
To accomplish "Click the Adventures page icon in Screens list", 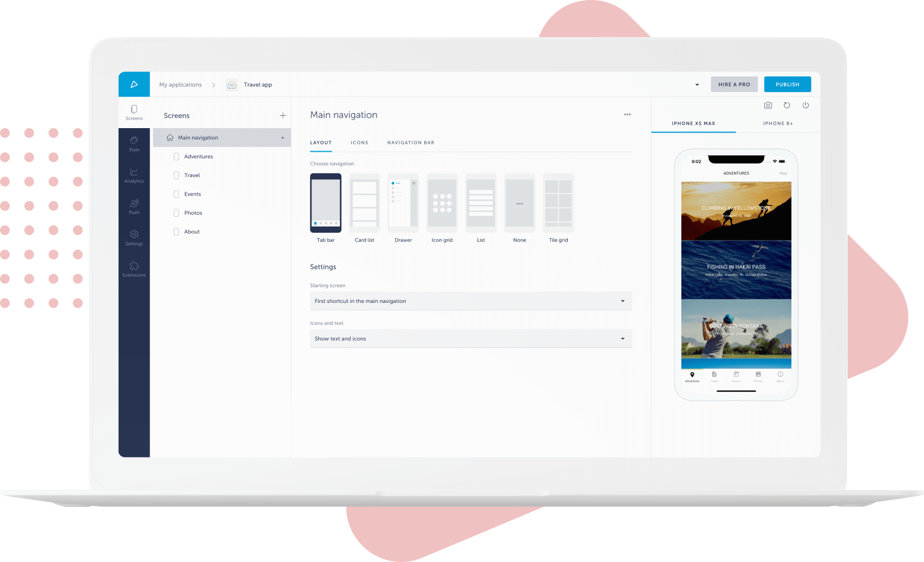I will (176, 157).
